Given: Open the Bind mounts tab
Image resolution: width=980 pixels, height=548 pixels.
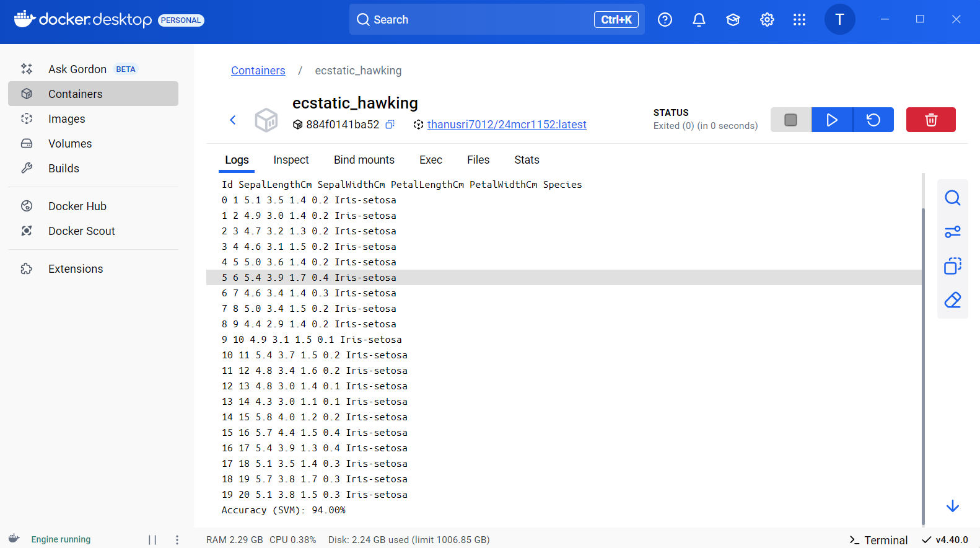Looking at the screenshot, I should click(364, 160).
